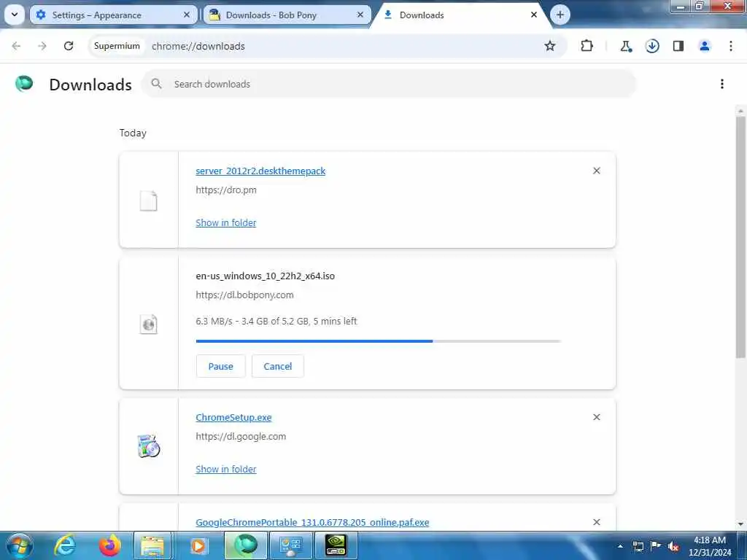747x560 pixels.
Task: Click the page vertical scrollbar thumb
Action: click(x=740, y=237)
